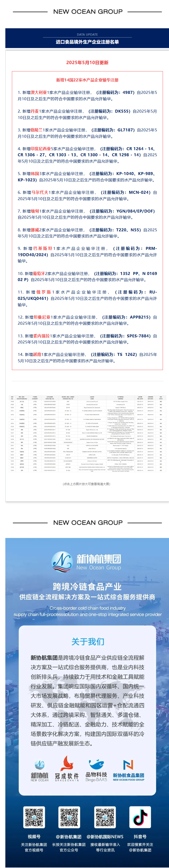Image resolution: width=169 pixels, height=868 pixels.
Task: Click the 澳大利亚 red country text
Action: tap(39, 92)
